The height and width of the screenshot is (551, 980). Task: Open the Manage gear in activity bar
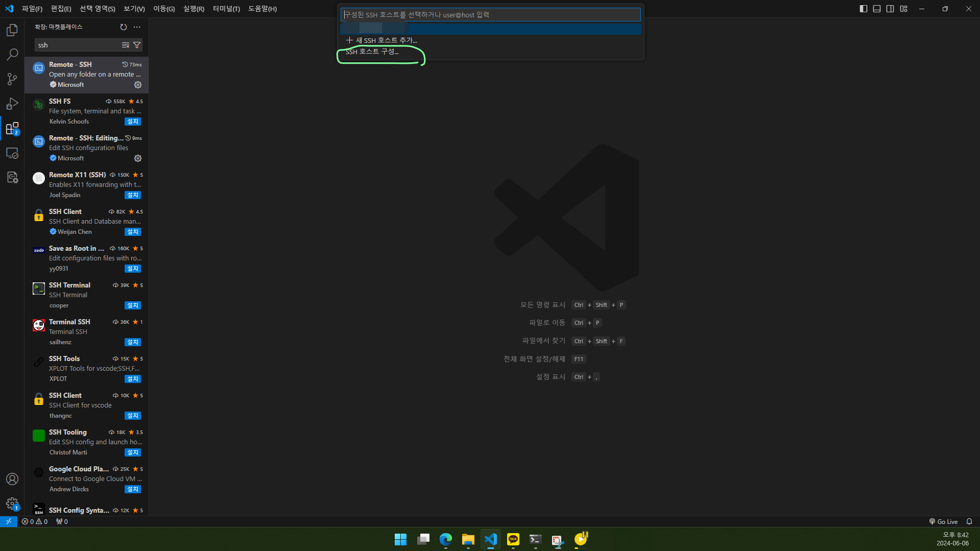pyautogui.click(x=12, y=504)
